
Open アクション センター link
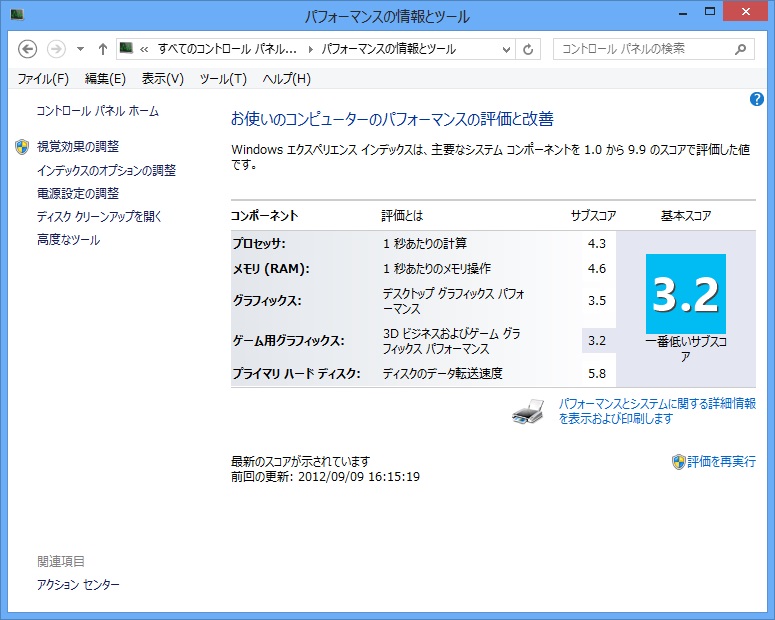coord(78,585)
